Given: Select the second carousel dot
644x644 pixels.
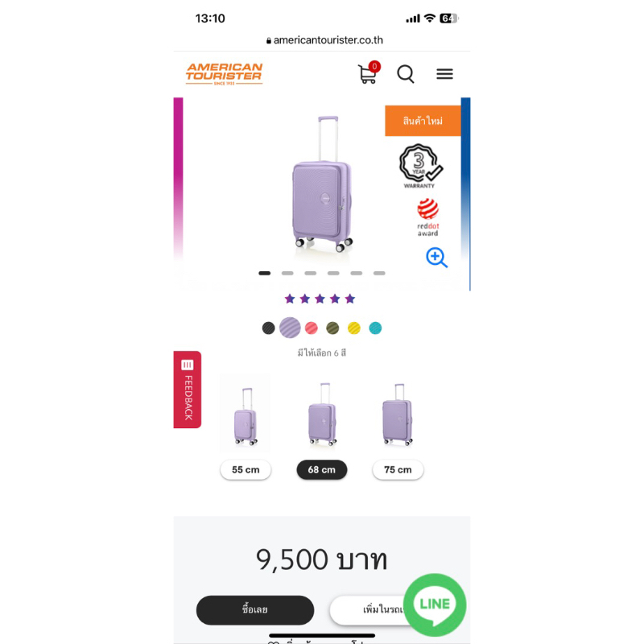Looking at the screenshot, I should [287, 273].
